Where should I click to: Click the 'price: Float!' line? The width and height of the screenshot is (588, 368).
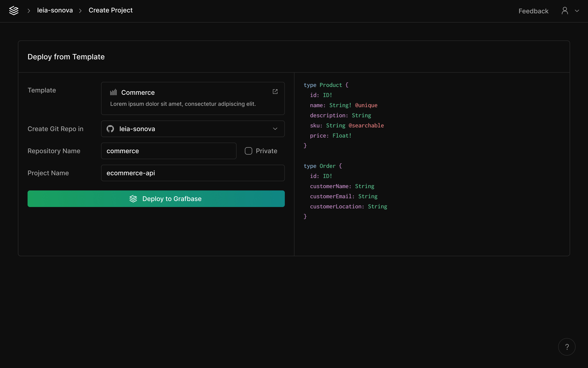(331, 135)
